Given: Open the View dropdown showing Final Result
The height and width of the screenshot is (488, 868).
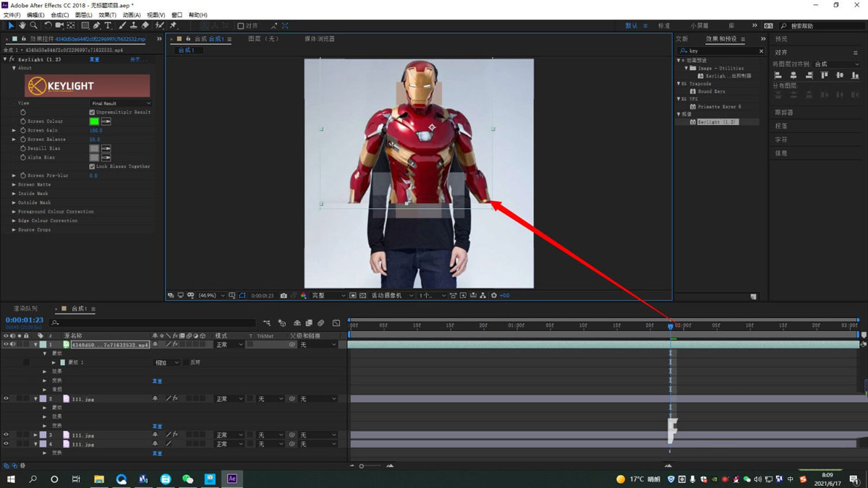Looking at the screenshot, I should (x=121, y=103).
